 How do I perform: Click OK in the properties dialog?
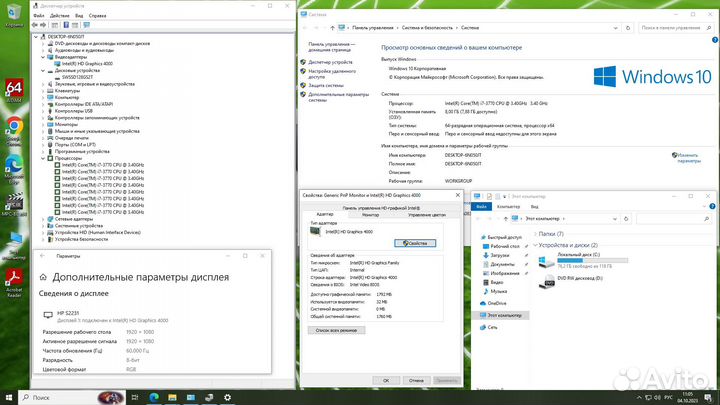pos(386,380)
